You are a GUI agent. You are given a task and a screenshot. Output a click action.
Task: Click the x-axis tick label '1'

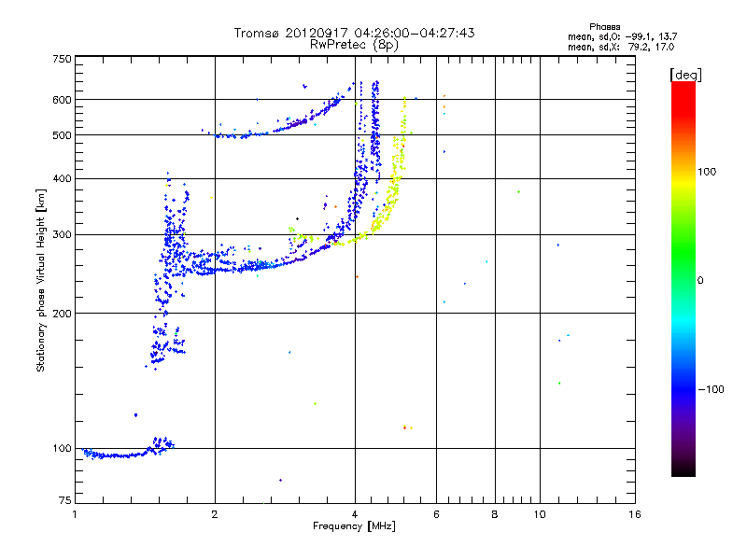tap(75, 514)
